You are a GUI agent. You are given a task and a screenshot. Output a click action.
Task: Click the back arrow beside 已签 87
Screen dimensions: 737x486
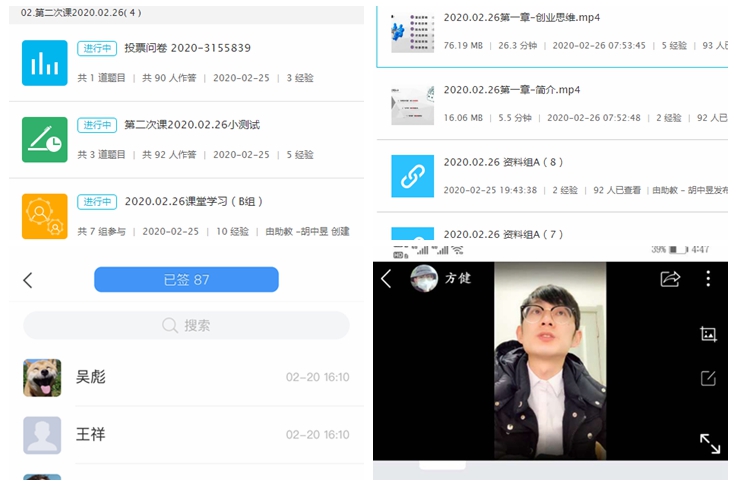[x=28, y=280]
